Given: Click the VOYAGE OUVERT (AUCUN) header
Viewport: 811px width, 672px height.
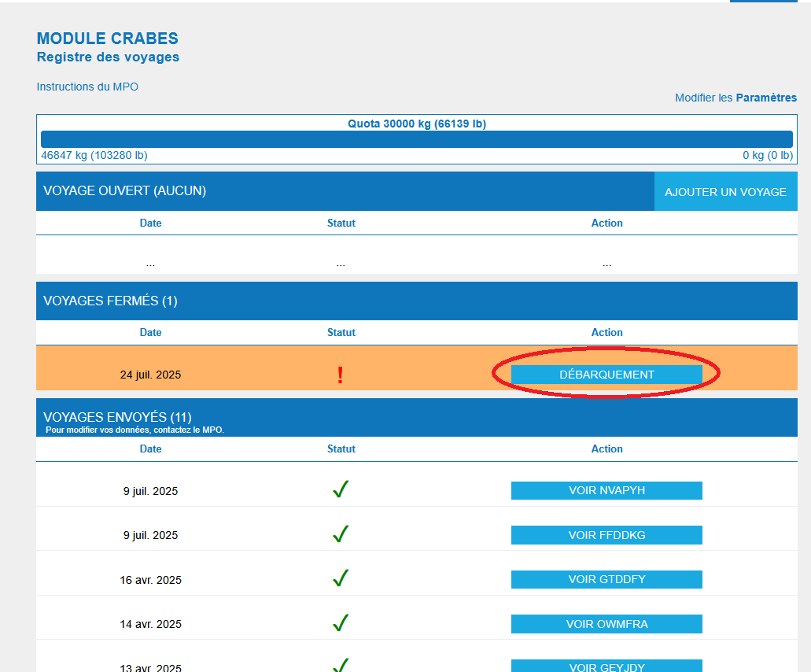Looking at the screenshot, I should 124,190.
